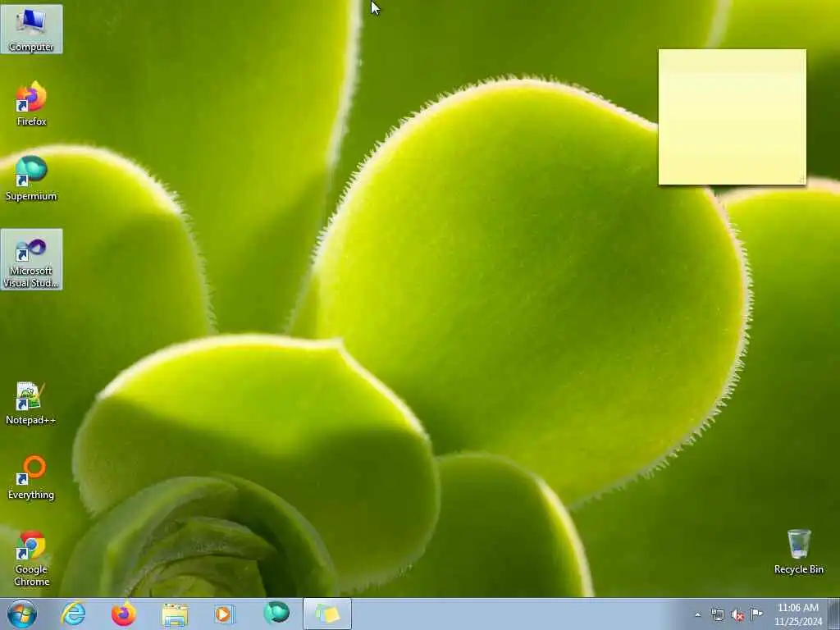The height and width of the screenshot is (630, 840).
Task: Select the Google Chrome desktop shortcut
Action: 31,558
